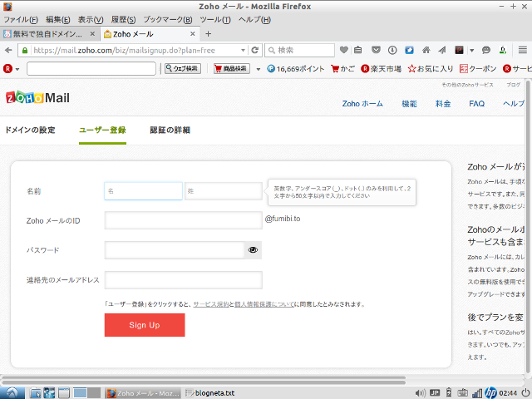Open the 履歴 menu
Viewport: 532px width, 399px height.
click(x=123, y=20)
